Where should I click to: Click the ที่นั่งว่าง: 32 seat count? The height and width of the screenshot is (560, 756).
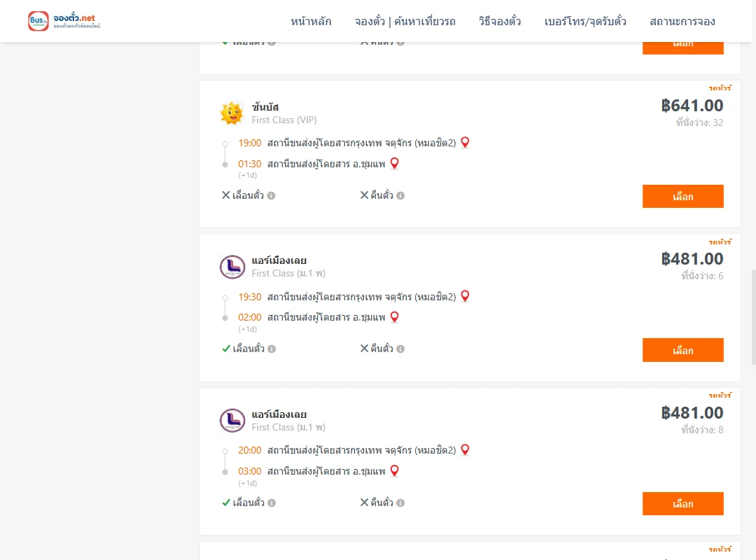coord(699,122)
